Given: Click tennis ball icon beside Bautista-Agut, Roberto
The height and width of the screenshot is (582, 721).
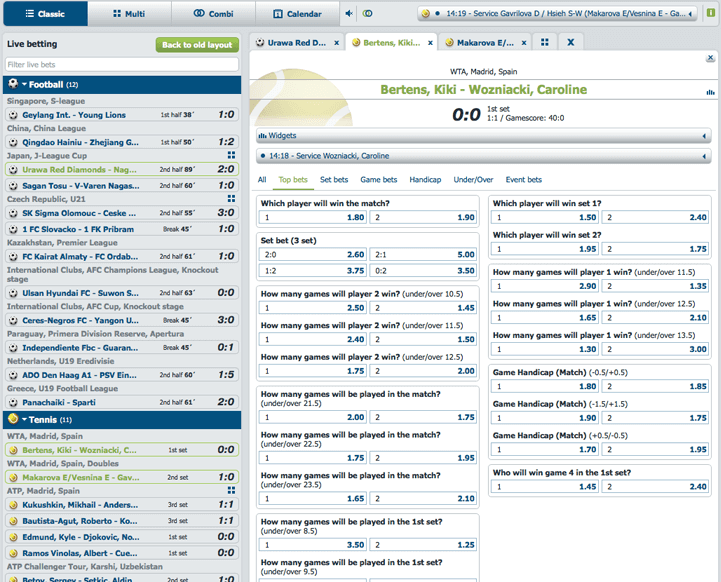Looking at the screenshot, I should 13,521.
